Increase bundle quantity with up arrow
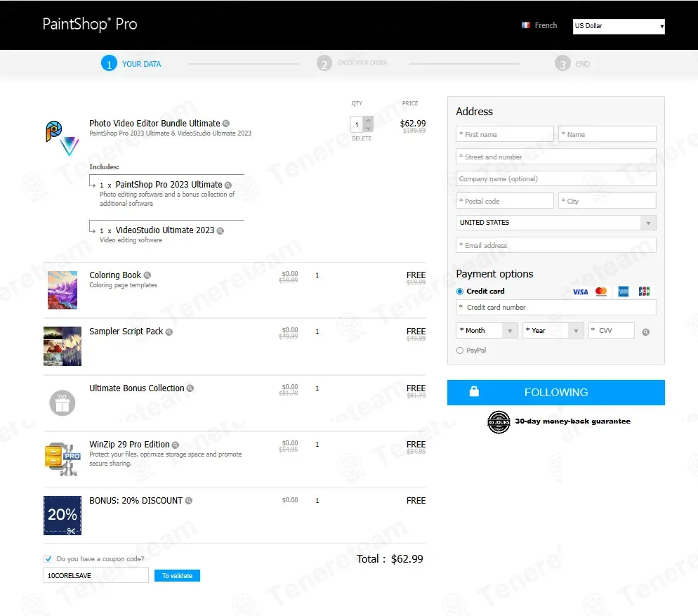Screen dimensions: 698x616 (368, 120)
